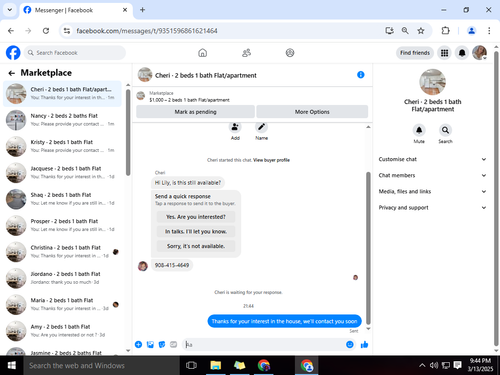Open Shaq - 2 beds 1 bath Flat chat
The width and height of the screenshot is (500, 375).
point(62,199)
